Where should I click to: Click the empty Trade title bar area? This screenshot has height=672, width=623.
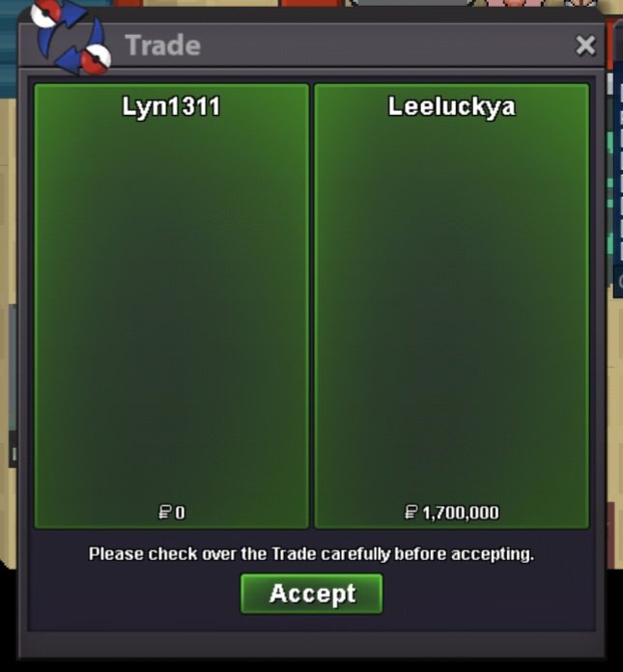click(386, 45)
